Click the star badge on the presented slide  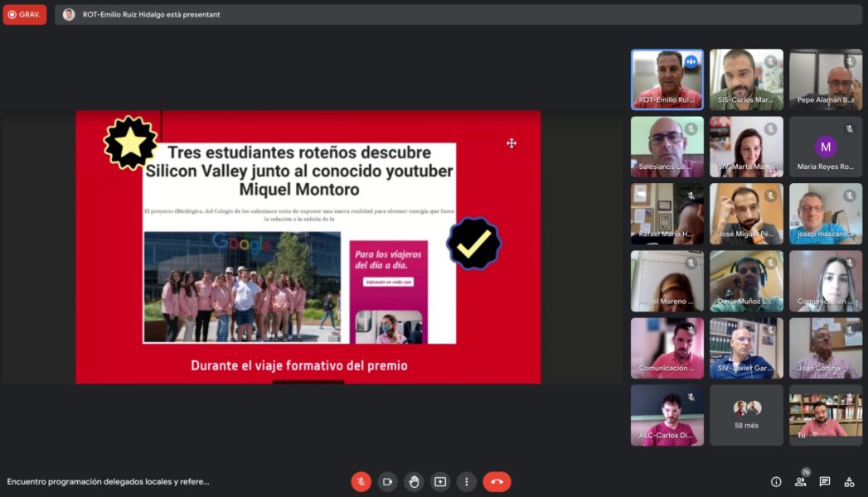[x=131, y=142]
